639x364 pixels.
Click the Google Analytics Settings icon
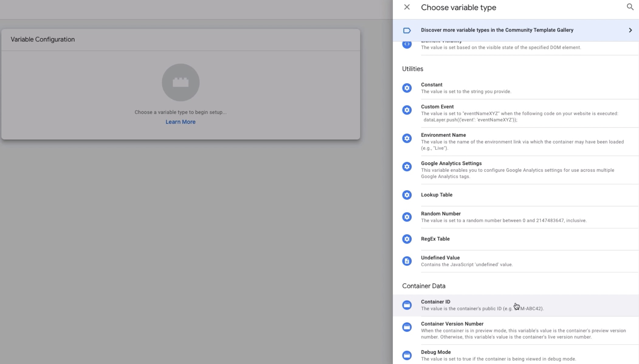pos(407,167)
